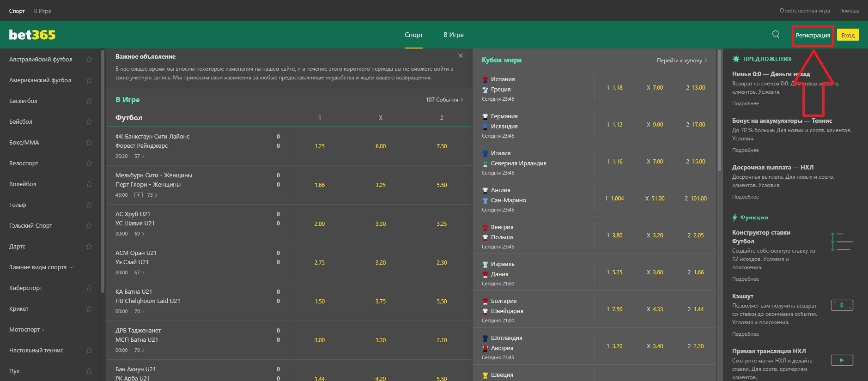868x381 pixels.
Task: Mark Волейбол as favorite star
Action: (x=89, y=184)
